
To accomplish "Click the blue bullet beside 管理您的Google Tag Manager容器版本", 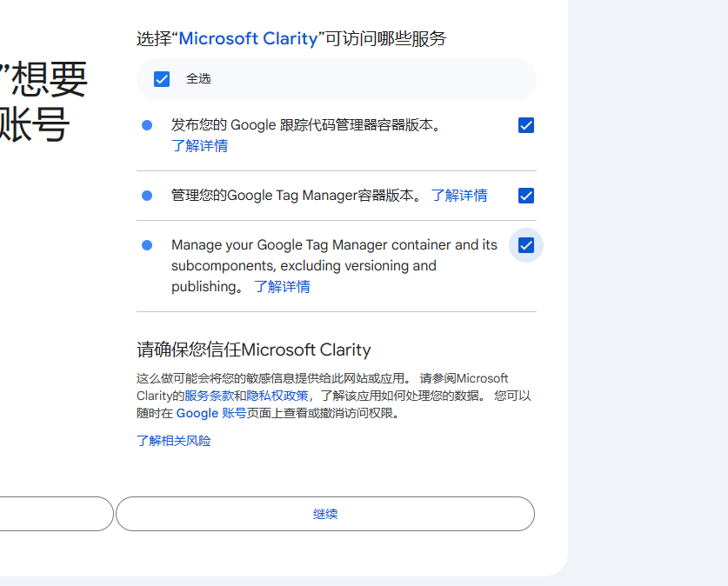I will click(147, 196).
